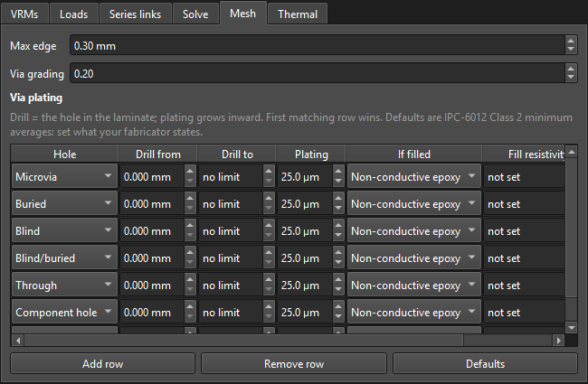Click Through row's Fill resistivity cell

(524, 286)
